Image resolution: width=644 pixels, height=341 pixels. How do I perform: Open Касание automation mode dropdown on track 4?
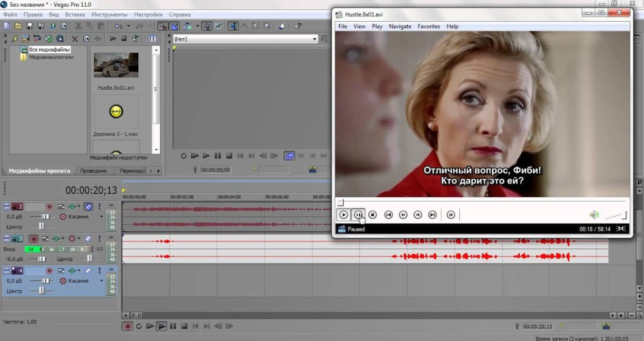pos(101,281)
